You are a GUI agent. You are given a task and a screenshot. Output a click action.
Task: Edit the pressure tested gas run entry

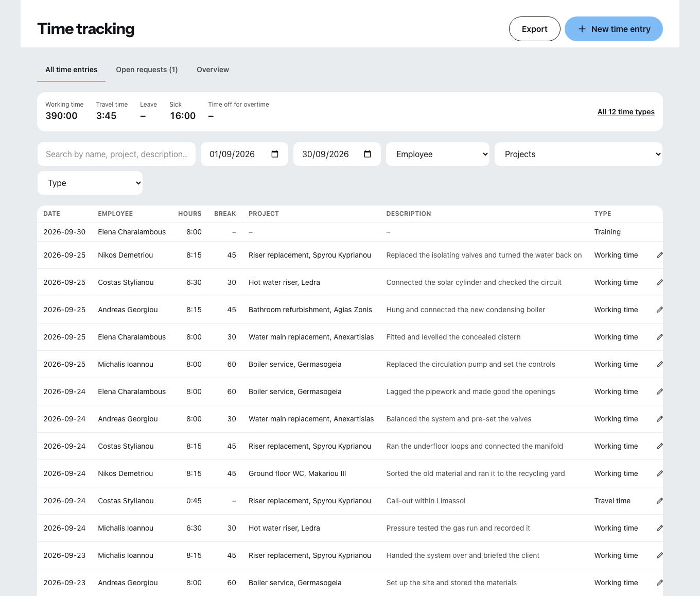point(659,528)
